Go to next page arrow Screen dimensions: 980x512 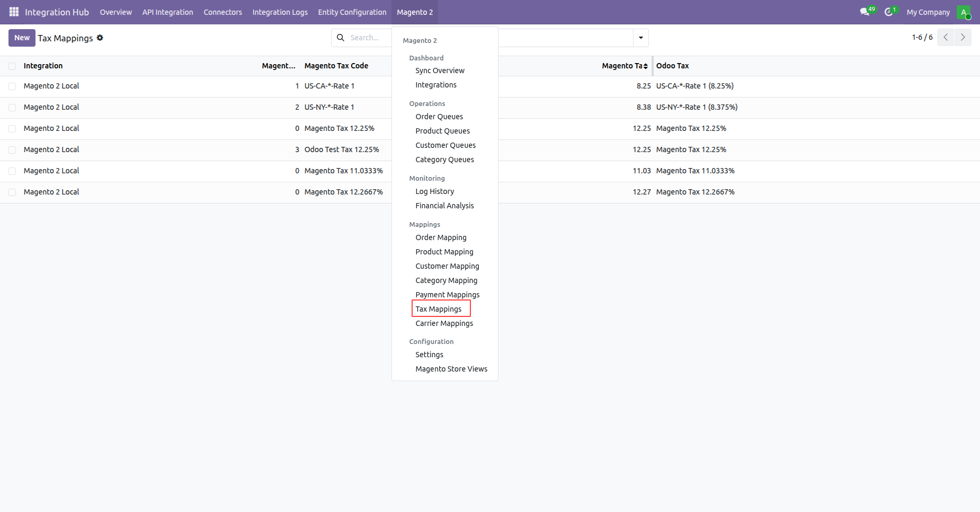(x=963, y=37)
